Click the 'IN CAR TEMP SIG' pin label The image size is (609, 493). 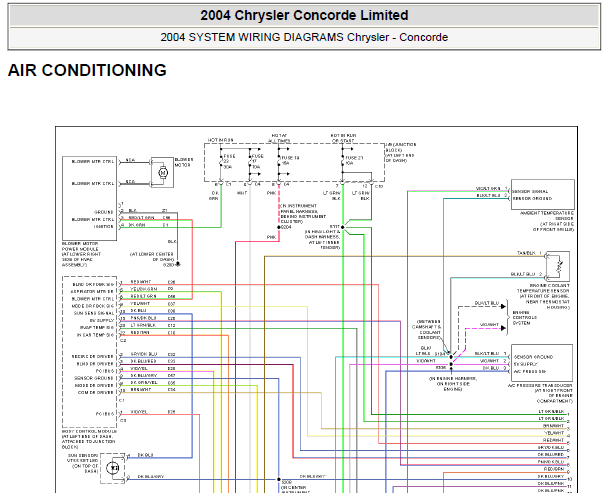[96, 335]
